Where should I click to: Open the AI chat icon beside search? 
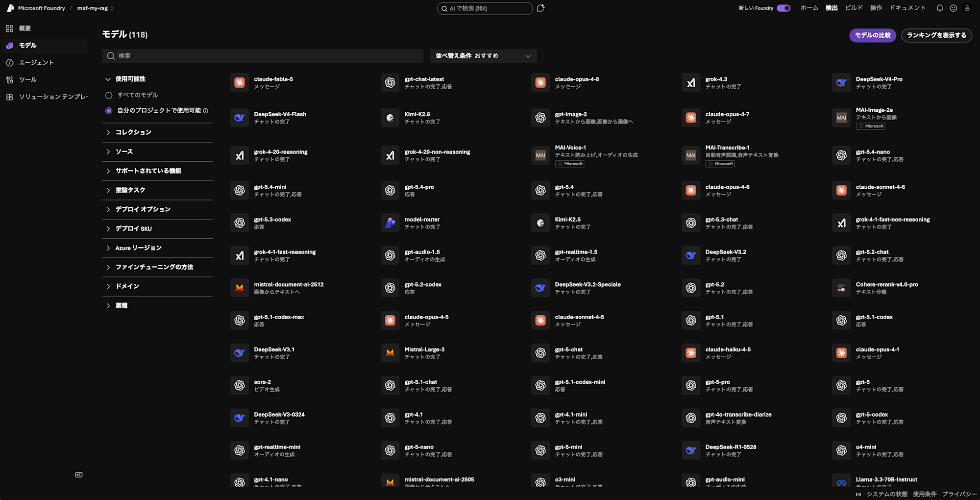click(x=541, y=8)
